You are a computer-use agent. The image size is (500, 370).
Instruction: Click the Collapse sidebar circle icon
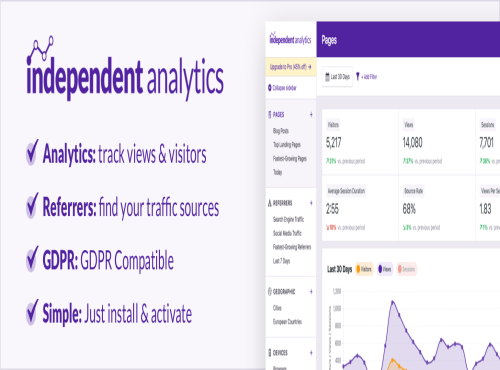click(270, 88)
